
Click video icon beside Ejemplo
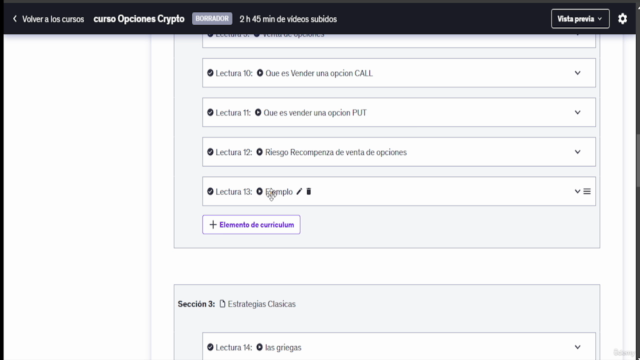click(x=260, y=191)
